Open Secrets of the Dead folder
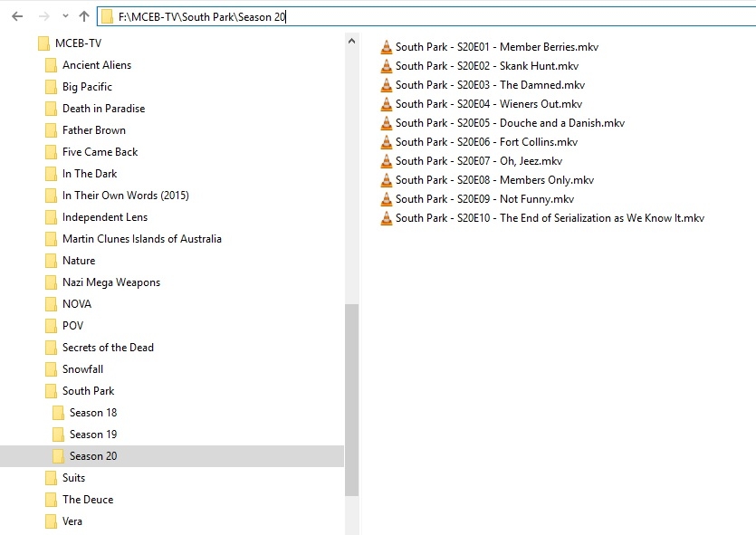The width and height of the screenshot is (756, 535). point(108,348)
